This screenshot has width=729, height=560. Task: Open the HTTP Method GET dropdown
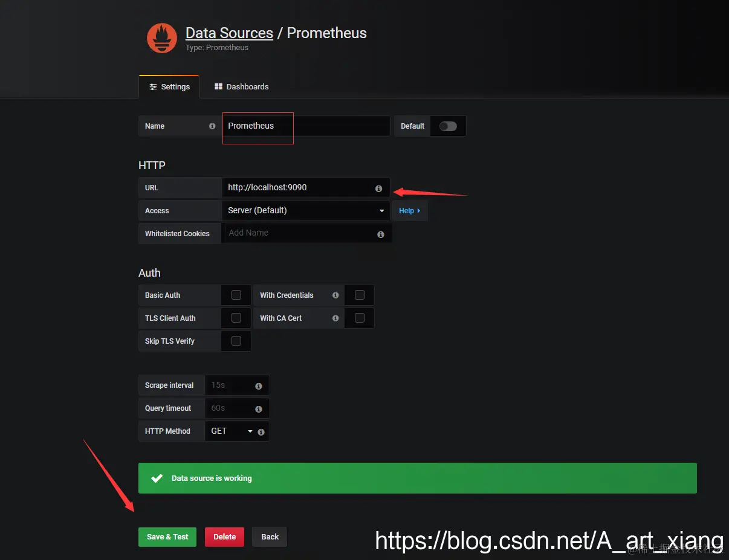(232, 431)
